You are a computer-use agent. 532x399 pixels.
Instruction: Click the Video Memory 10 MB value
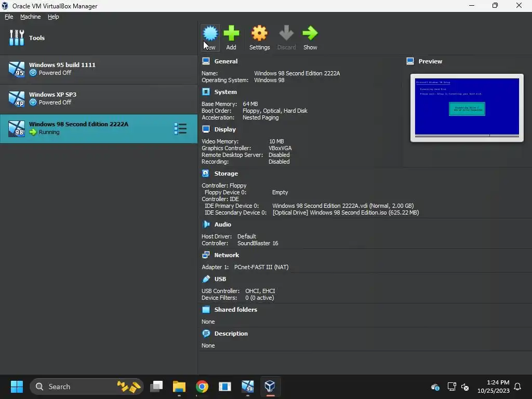276,141
